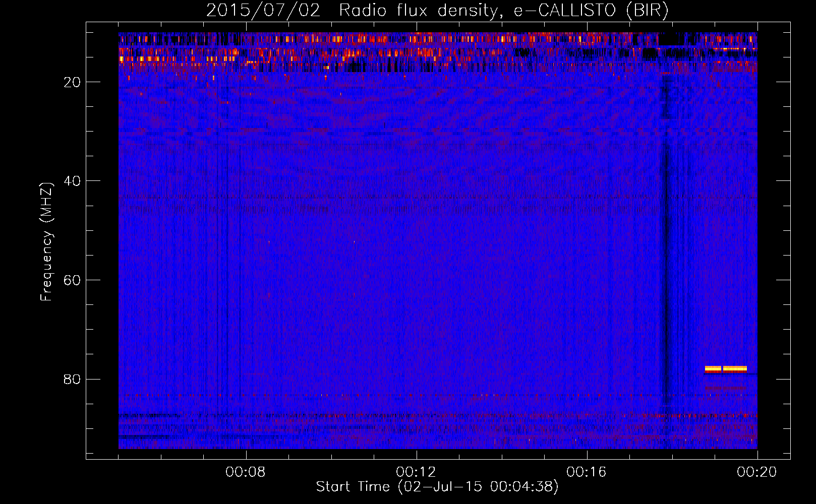The width and height of the screenshot is (816, 504).
Task: Click the 60 MHz frequency tick label
Action: point(73,280)
